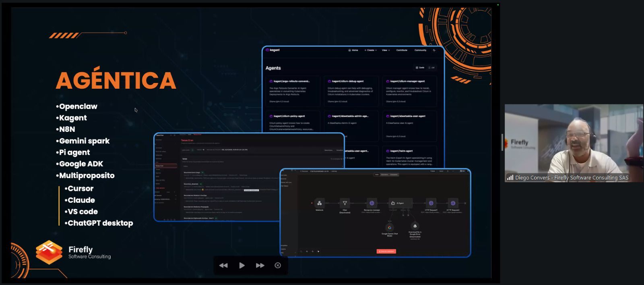Click the Filter node funnel icon
Viewport: 644px width, 285px height.
tap(345, 203)
